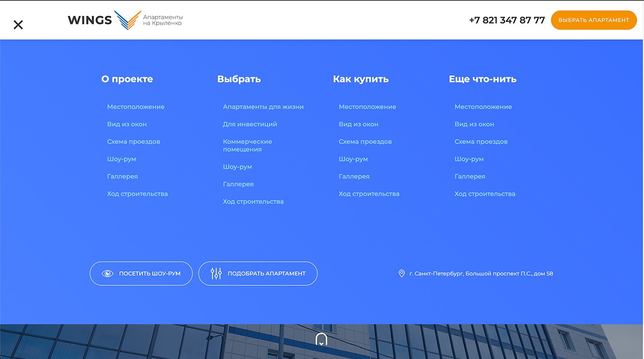
Task: Select Для инвестиций link
Action: point(250,124)
